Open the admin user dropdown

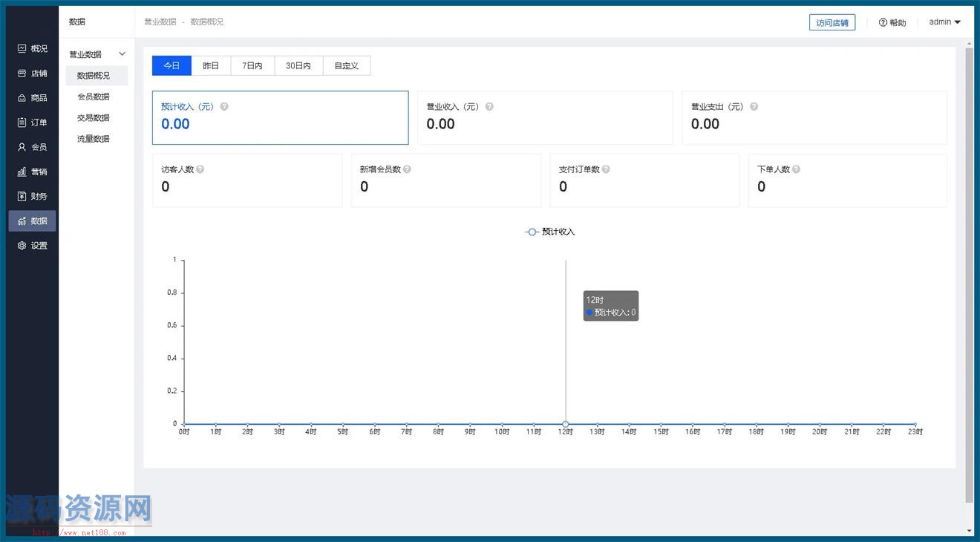tap(944, 22)
